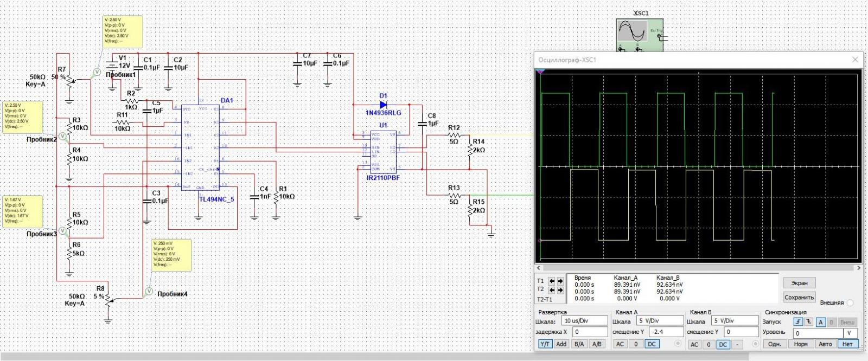
Task: Select diode D1 1N4936RLG symbol
Action: 383,105
